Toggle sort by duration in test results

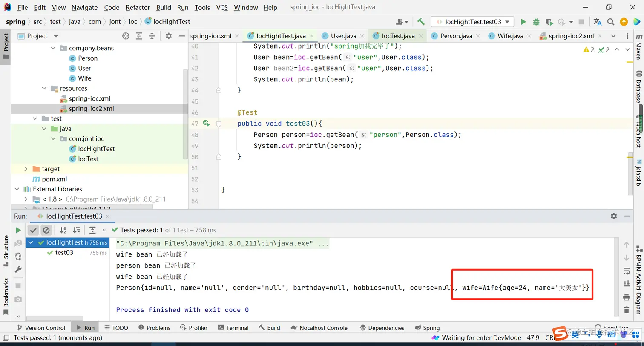point(77,230)
